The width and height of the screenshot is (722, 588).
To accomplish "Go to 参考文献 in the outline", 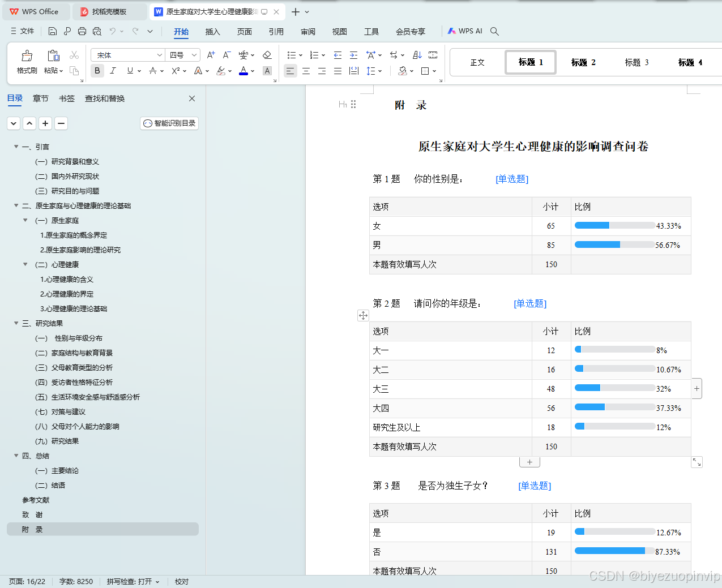I will click(x=36, y=500).
